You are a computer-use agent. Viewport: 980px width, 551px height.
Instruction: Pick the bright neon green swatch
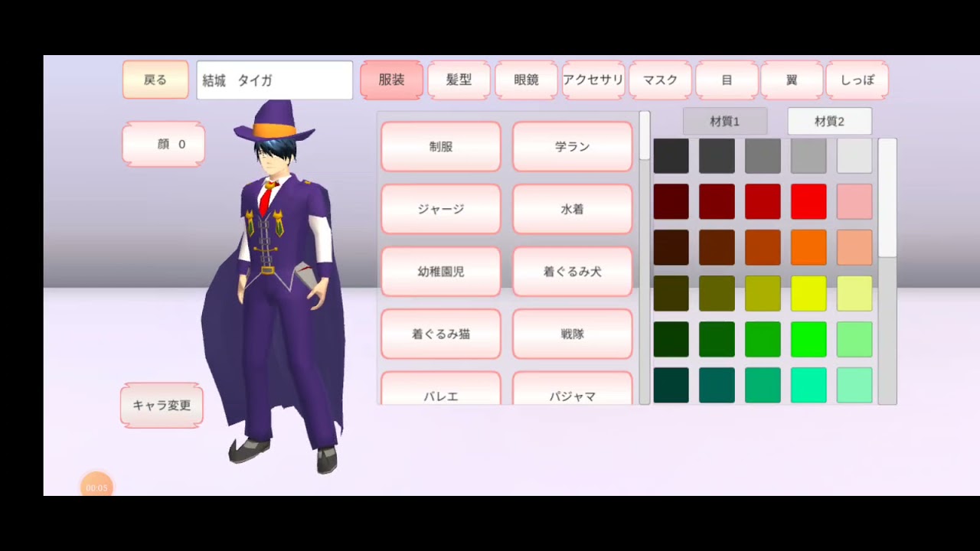pos(808,339)
